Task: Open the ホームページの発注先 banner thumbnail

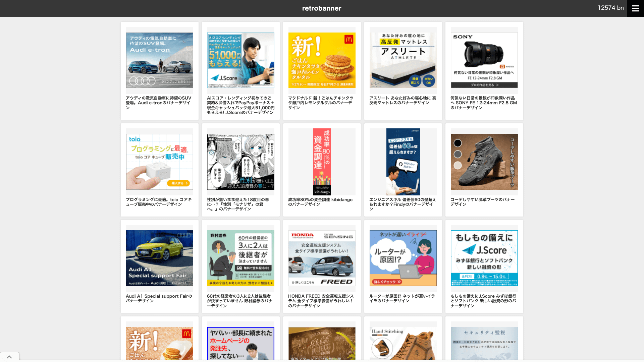Action: point(241,344)
